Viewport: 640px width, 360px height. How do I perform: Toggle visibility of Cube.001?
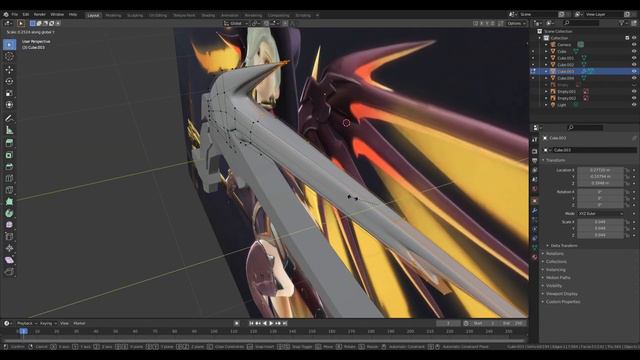(x=634, y=58)
